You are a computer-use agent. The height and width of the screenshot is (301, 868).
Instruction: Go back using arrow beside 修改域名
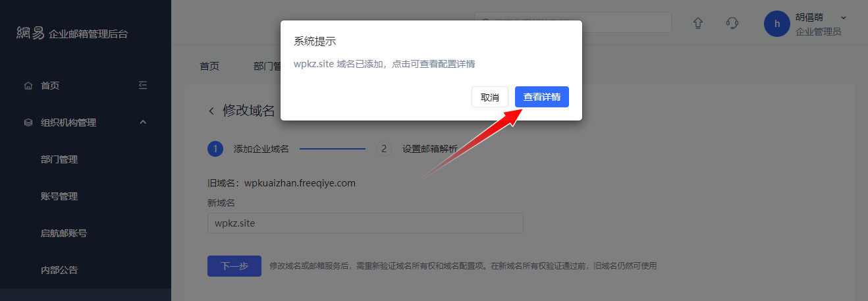point(211,111)
